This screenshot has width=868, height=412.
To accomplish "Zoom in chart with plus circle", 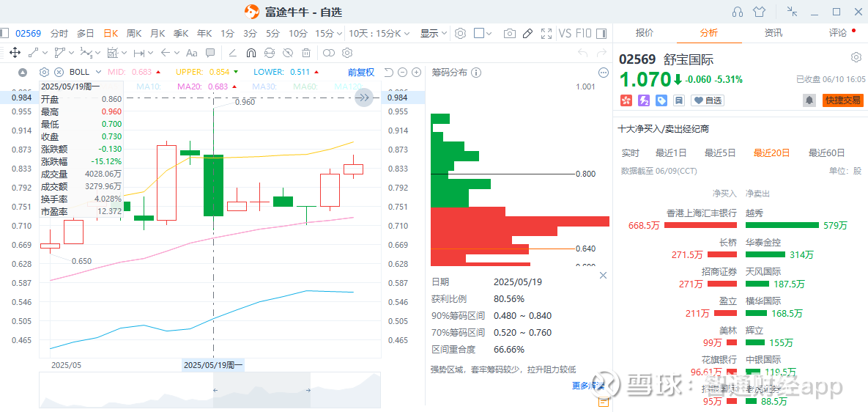I will click(416, 72).
